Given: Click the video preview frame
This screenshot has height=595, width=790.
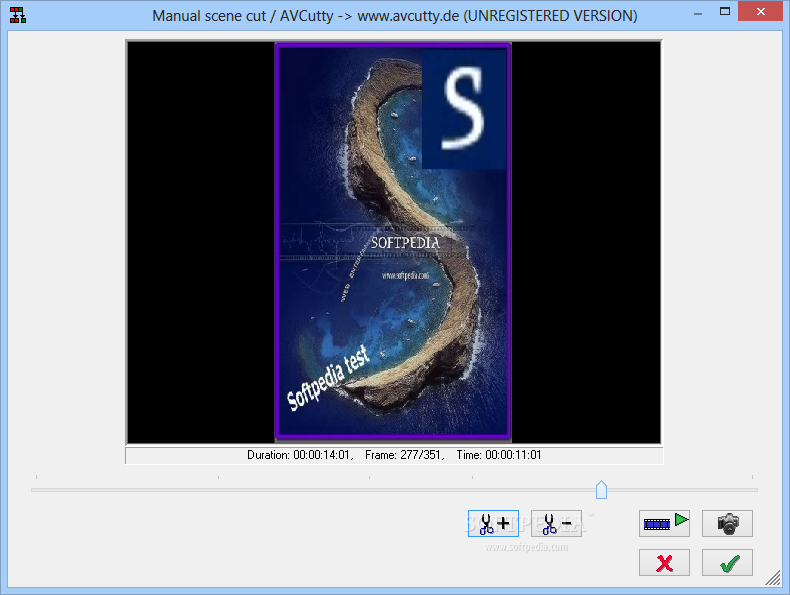Looking at the screenshot, I should pyautogui.click(x=393, y=242).
